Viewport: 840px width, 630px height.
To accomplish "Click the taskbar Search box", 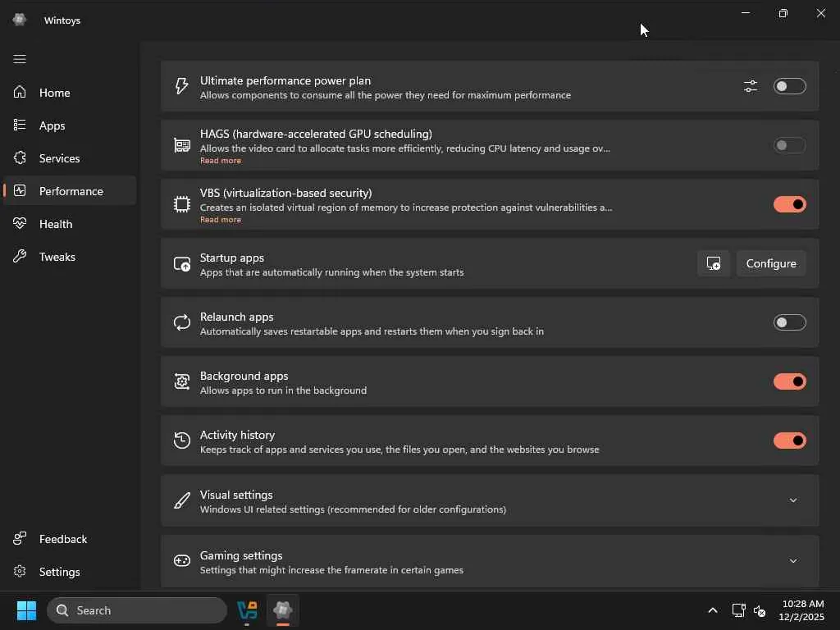I will coord(137,610).
